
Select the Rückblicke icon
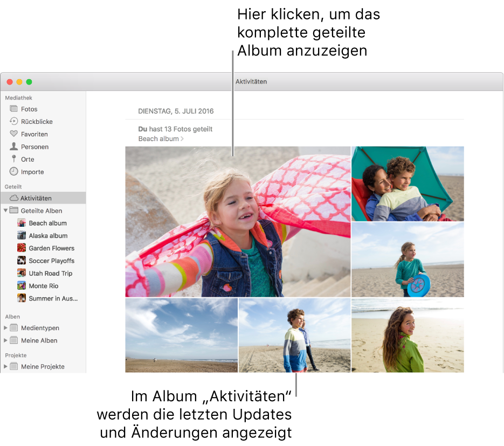[x=14, y=122]
